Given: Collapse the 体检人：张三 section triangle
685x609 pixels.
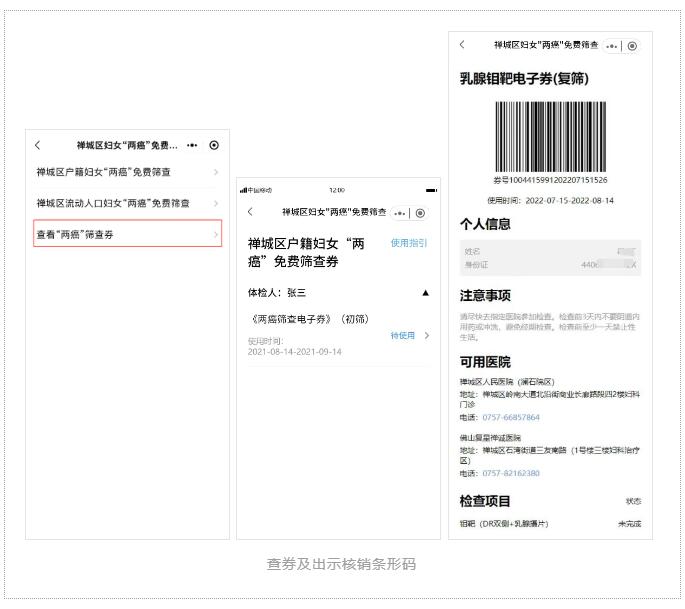Looking at the screenshot, I should (425, 293).
